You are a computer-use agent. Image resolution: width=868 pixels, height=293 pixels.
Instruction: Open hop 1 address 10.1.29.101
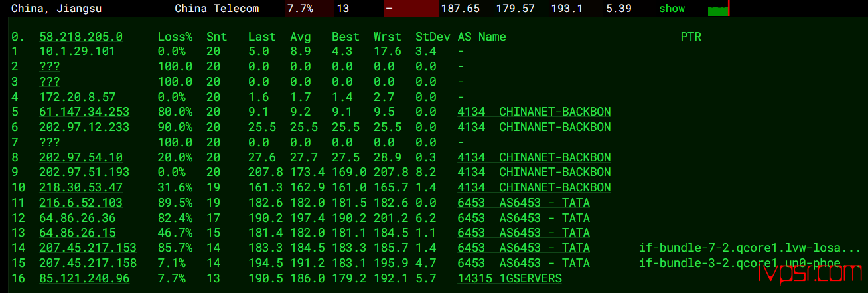pyautogui.click(x=77, y=52)
